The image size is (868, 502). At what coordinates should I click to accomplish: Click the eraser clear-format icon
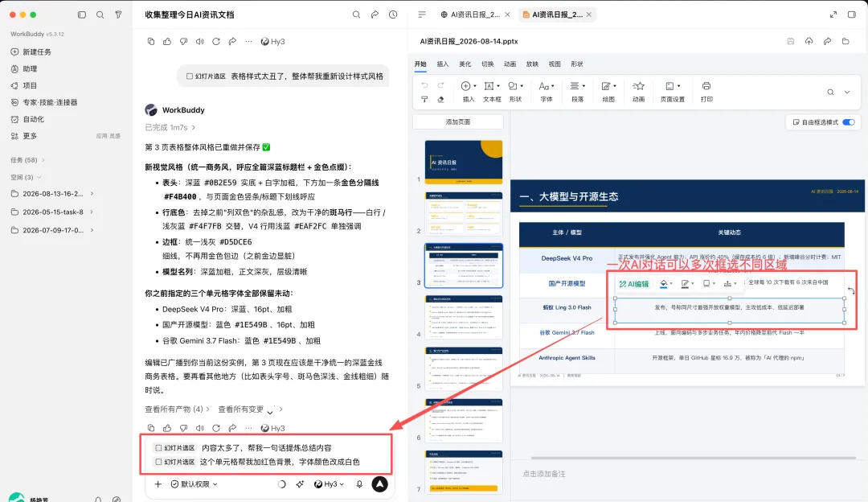(440, 99)
